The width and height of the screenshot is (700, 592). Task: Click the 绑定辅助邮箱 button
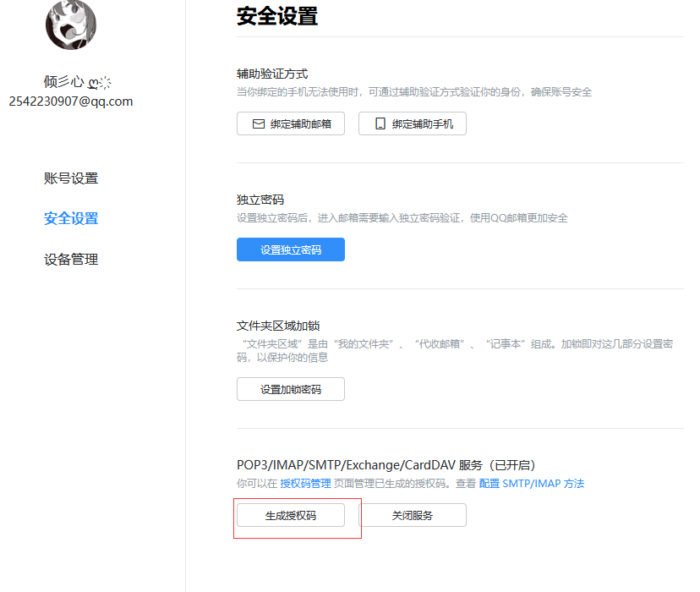point(291,123)
